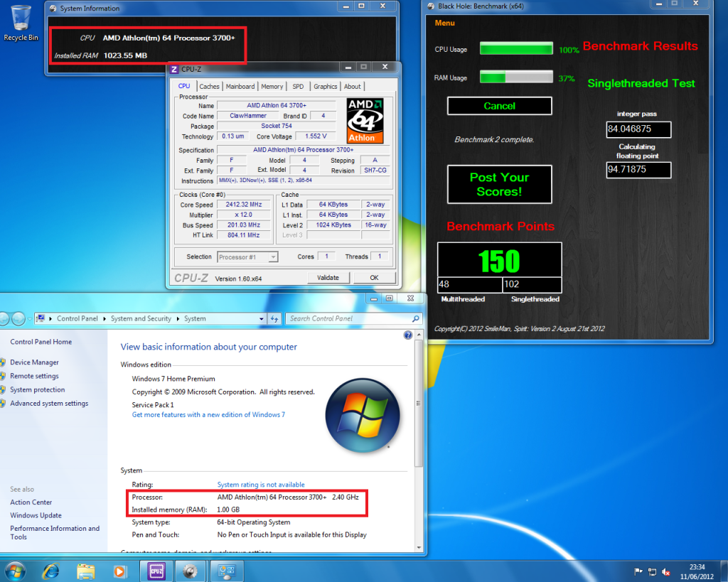The height and width of the screenshot is (582, 728).
Task: Open the About tab in CPU-Z
Action: [x=352, y=86]
